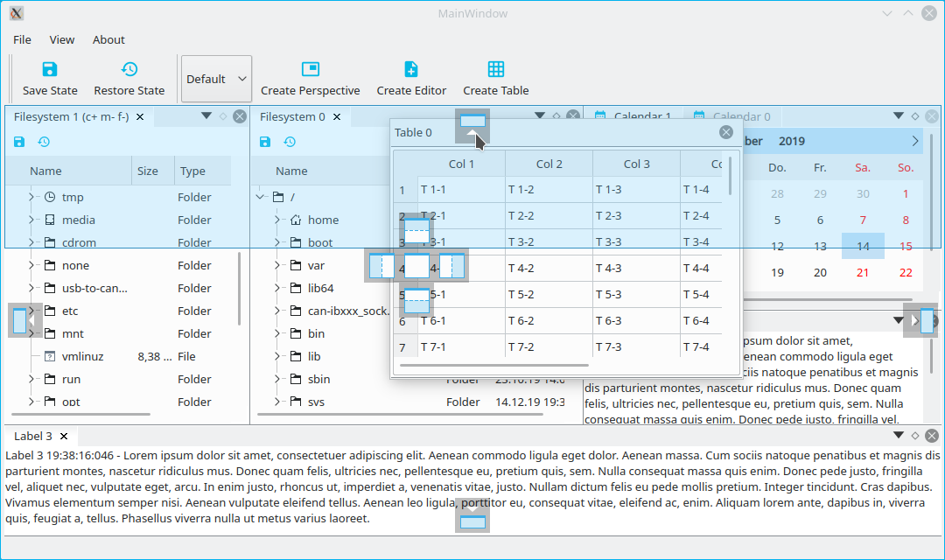Toggle auto-hide on Filesystem 1 dock area

pyautogui.click(x=223, y=115)
